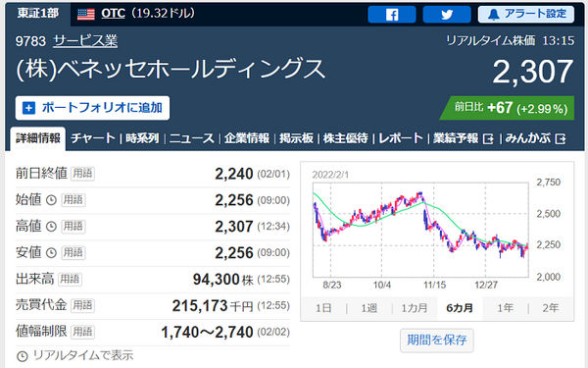Click the volume value 94,300
Screen dimensions: 588x368
coord(217,280)
